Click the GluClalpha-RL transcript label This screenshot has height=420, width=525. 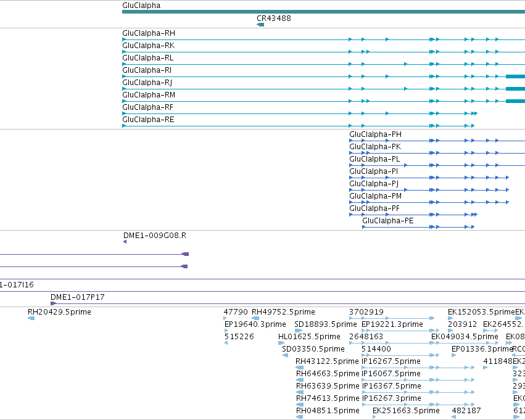click(x=148, y=58)
